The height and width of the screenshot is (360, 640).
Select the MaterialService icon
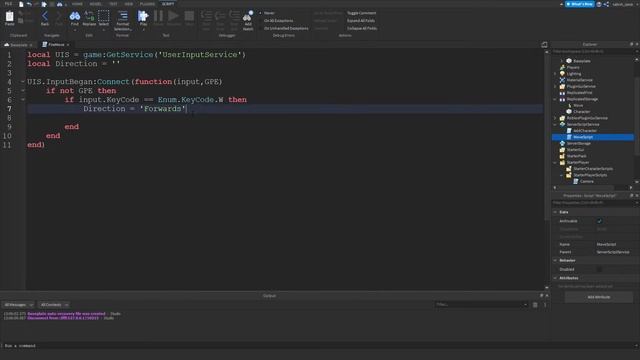point(562,80)
